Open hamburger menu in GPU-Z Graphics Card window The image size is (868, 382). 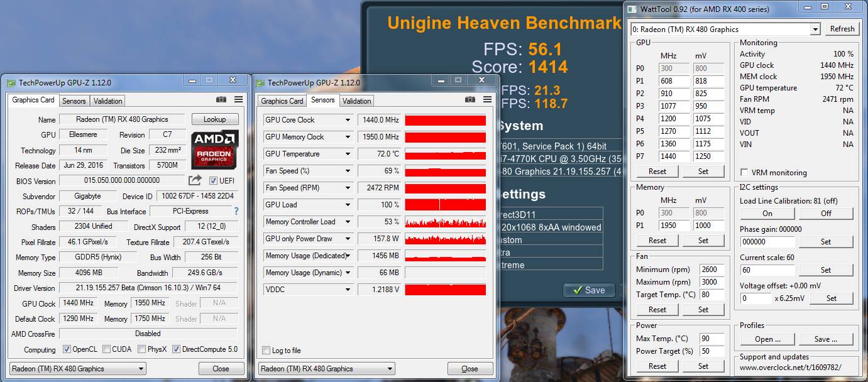coord(239,99)
